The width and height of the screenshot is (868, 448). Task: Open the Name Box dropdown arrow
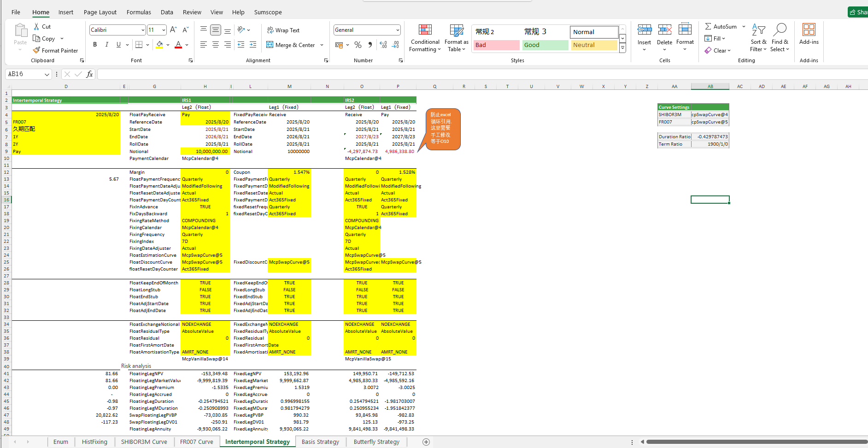tap(47, 74)
